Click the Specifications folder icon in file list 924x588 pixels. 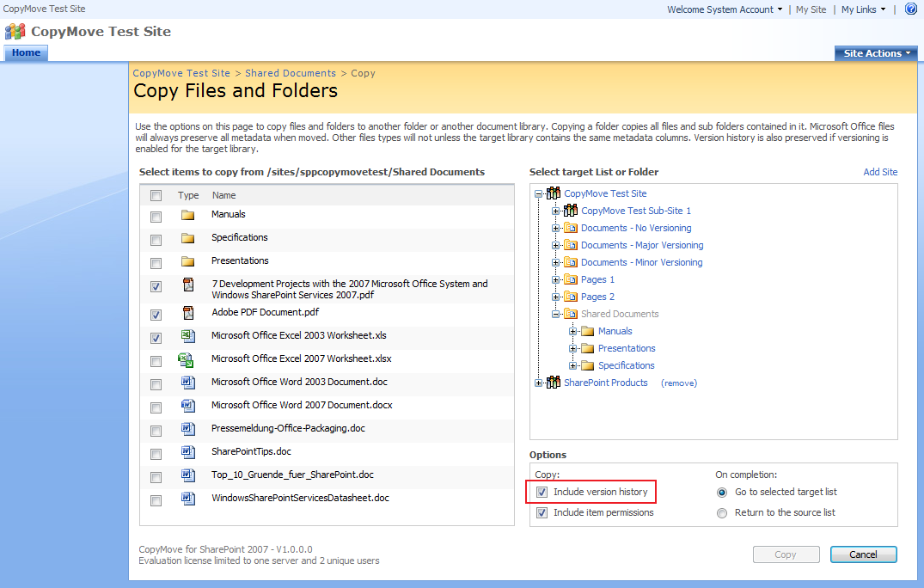(188, 238)
